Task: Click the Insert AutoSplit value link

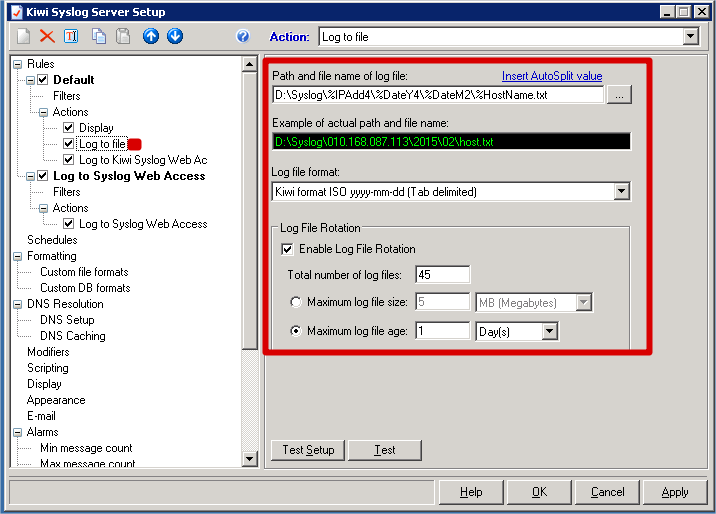Action: (x=552, y=76)
